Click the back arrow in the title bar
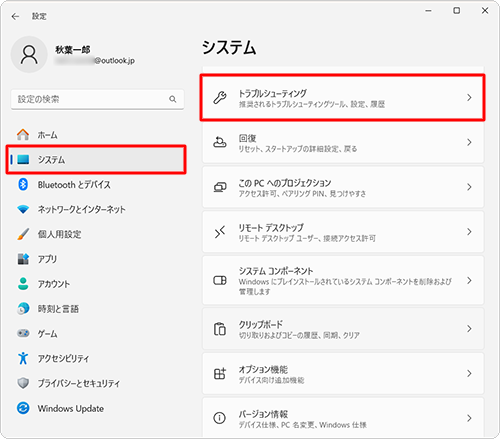 pos(15,16)
